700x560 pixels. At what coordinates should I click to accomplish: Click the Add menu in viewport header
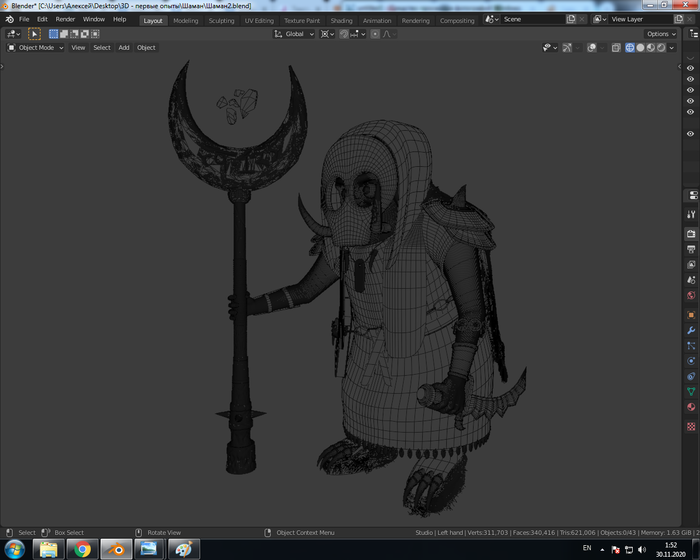point(124,47)
